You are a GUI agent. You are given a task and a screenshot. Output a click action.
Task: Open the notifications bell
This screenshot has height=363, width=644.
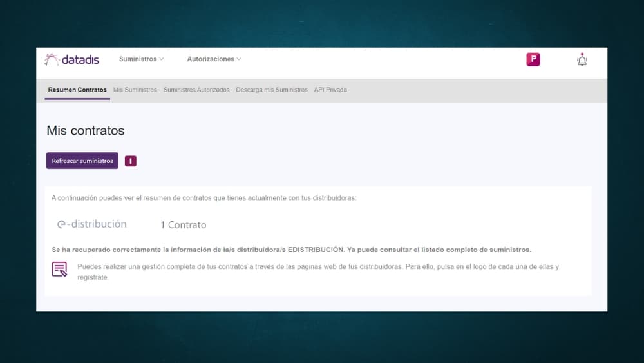[582, 60]
